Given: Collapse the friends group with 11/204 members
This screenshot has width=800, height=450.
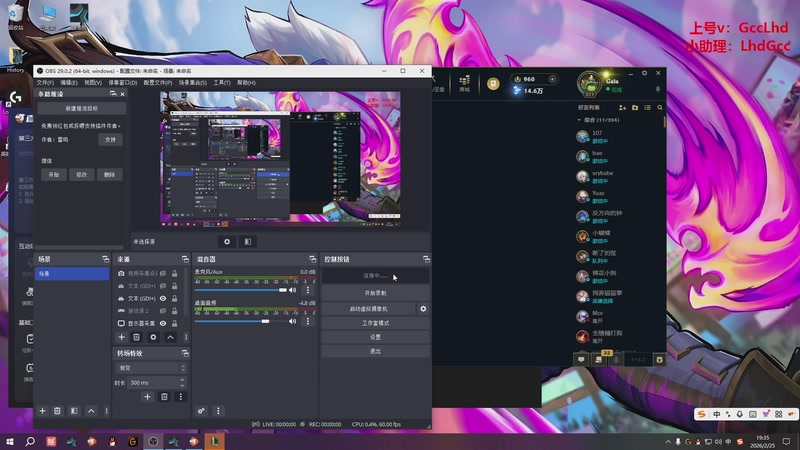Looking at the screenshot, I should (579, 120).
